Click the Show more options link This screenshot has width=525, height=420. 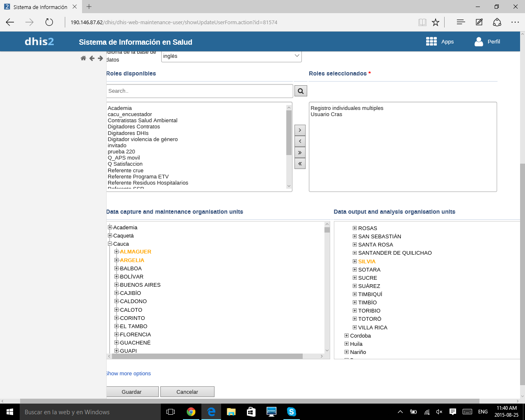pyautogui.click(x=128, y=373)
